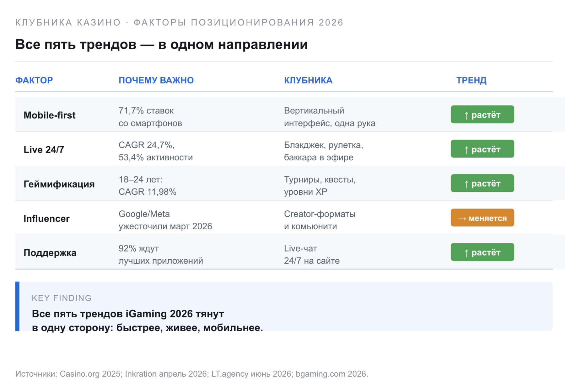Click the '71,7% ставок со смартфонов' cell
The width and height of the screenshot is (565, 392).
[x=150, y=117]
